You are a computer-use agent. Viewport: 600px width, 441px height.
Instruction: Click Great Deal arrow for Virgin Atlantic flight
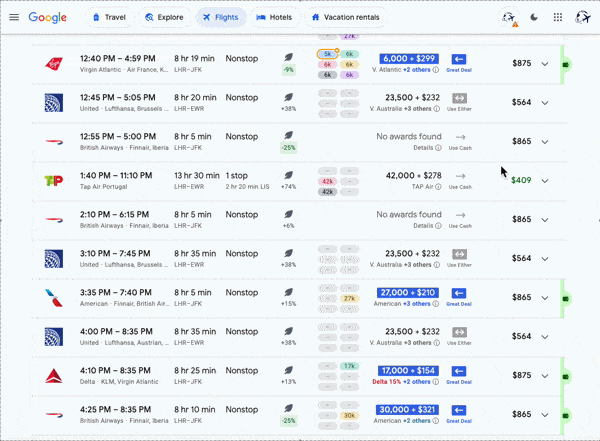coord(459,59)
